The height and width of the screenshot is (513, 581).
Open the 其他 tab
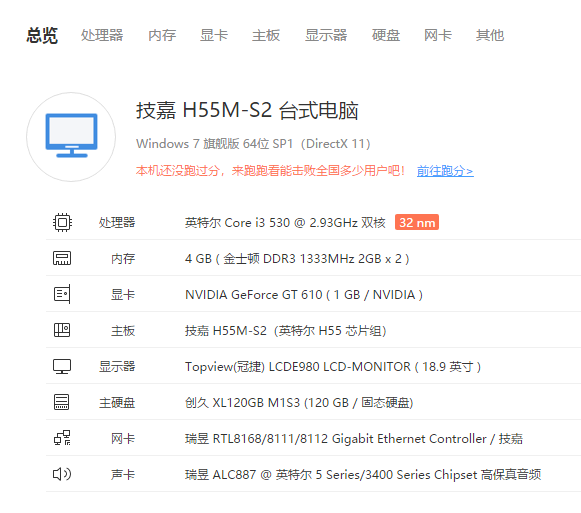point(490,36)
